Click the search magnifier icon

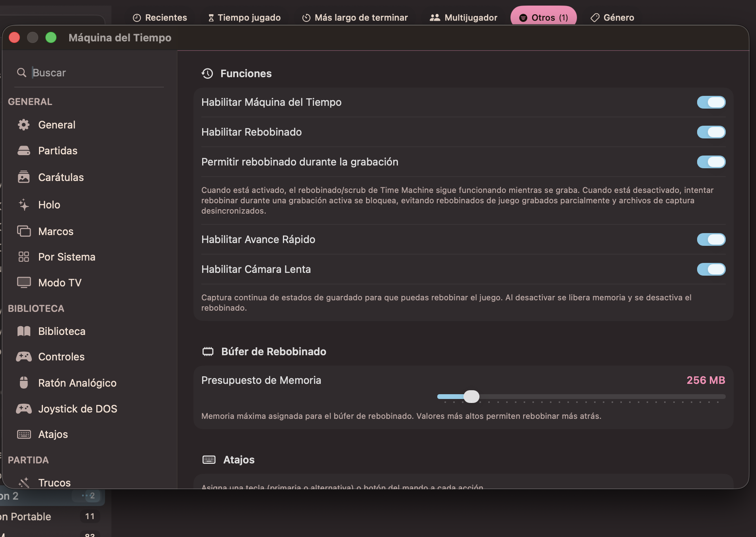pyautogui.click(x=21, y=72)
